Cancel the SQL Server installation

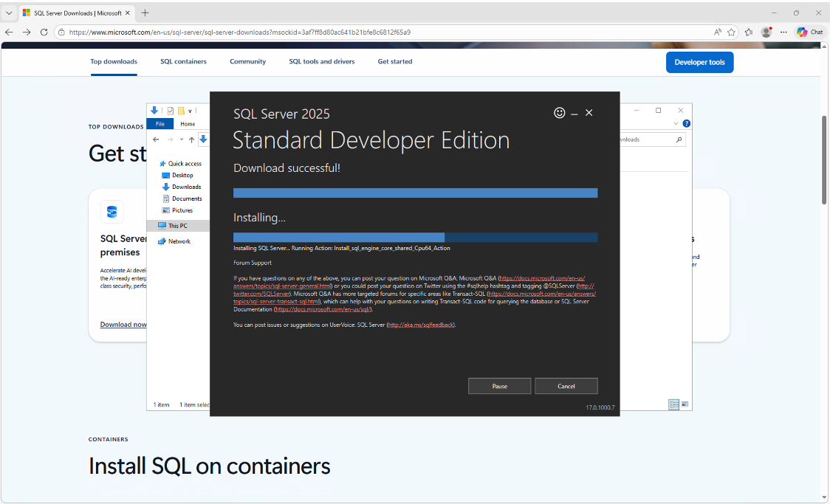tap(566, 386)
